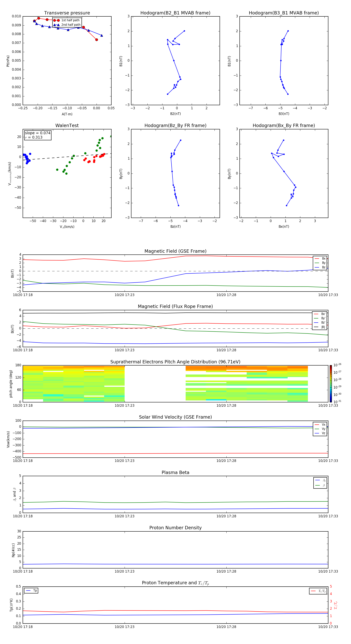The height and width of the screenshot is (644, 351).
Task: Click the 'Vsw(km/s)' y-axis label
Action: tap(8, 439)
